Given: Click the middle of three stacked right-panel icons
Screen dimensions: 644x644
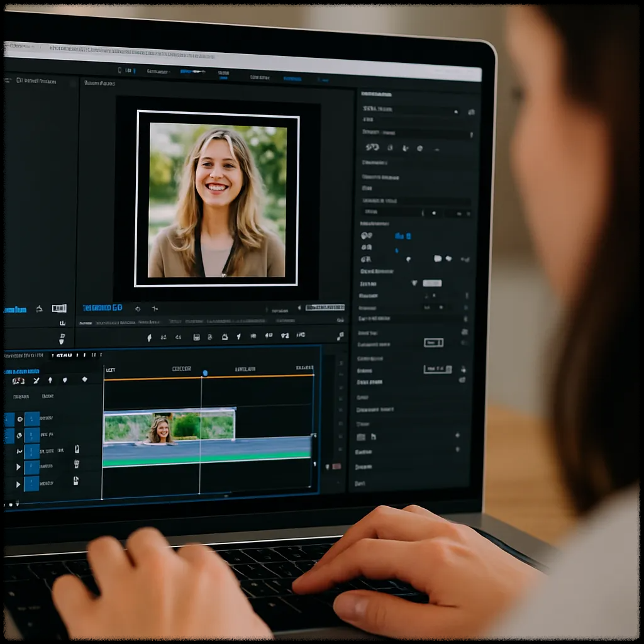Looking at the screenshot, I should 367,247.
